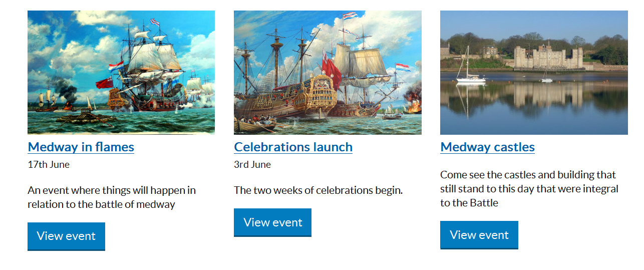Click the black smoke in Medway in flames painting
Screen dimensions: 644x270
(x=65, y=93)
